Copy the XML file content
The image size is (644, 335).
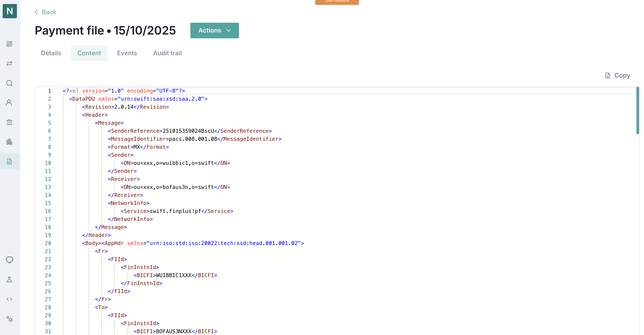tap(618, 76)
